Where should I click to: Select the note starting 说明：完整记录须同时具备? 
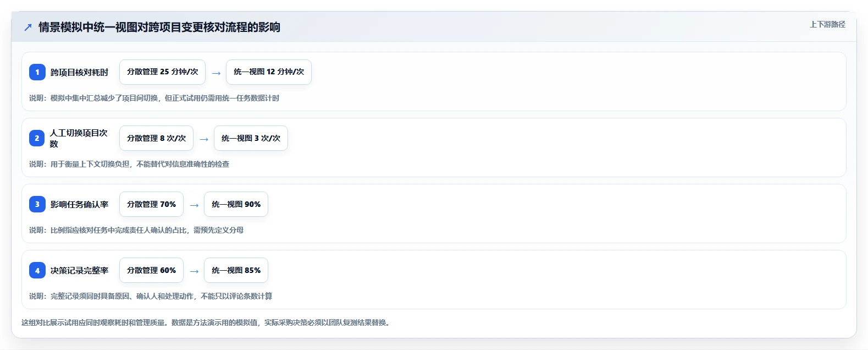tap(151, 296)
